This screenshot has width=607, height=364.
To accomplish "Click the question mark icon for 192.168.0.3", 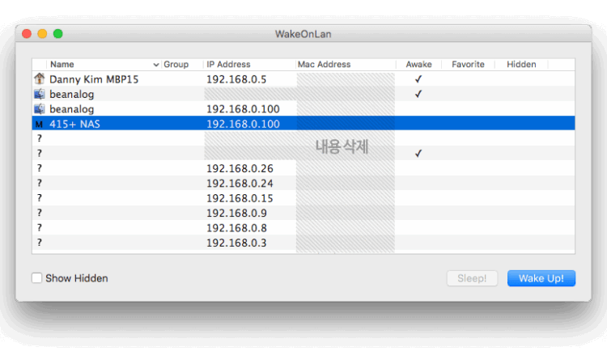I will (39, 243).
